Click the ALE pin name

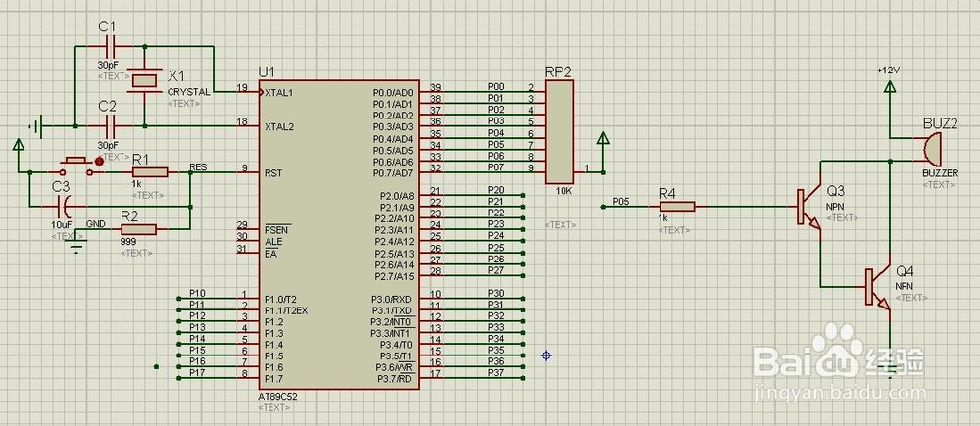pyautogui.click(x=273, y=241)
